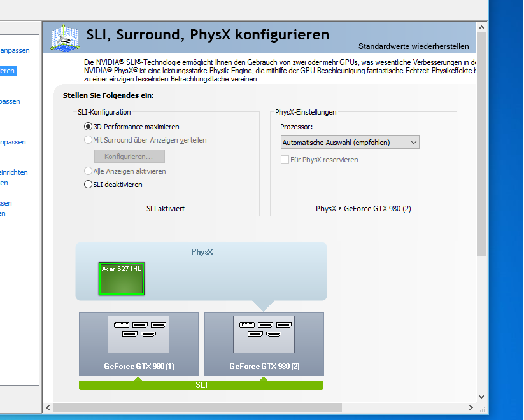The image size is (524, 420).
Task: Click the GeForce GTX 980 (1) label
Action: pos(139,366)
